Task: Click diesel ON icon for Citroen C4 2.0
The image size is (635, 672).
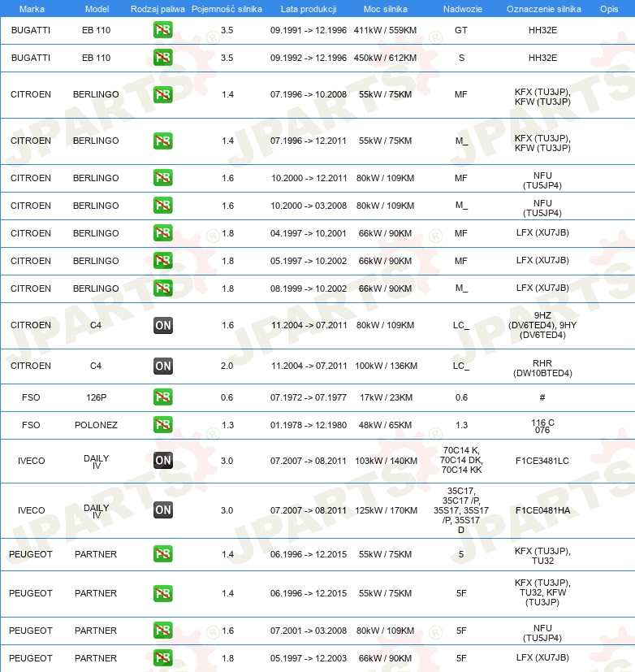Action: tap(162, 366)
